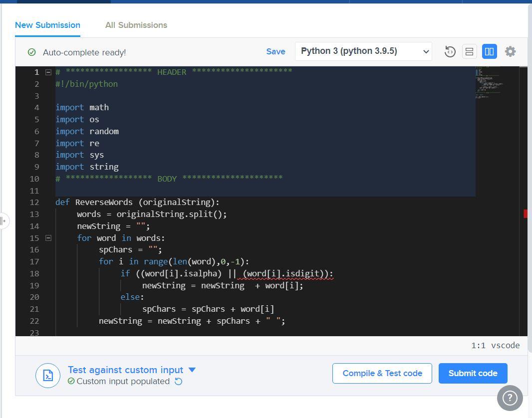Select the vertical split editor layout
532x418 pixels.
(489, 51)
